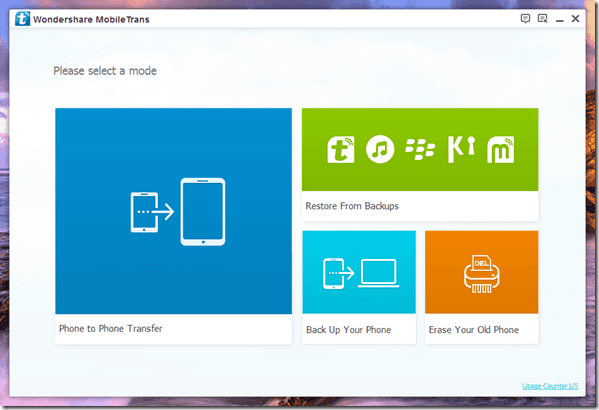This screenshot has width=599, height=410.
Task: Select the Kies backup icon
Action: (x=461, y=149)
